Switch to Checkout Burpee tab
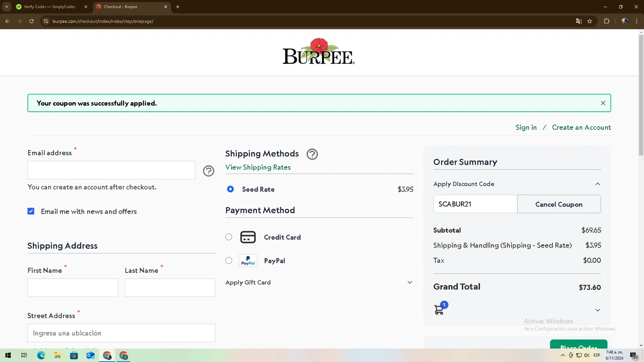The height and width of the screenshot is (362, 644). [131, 7]
